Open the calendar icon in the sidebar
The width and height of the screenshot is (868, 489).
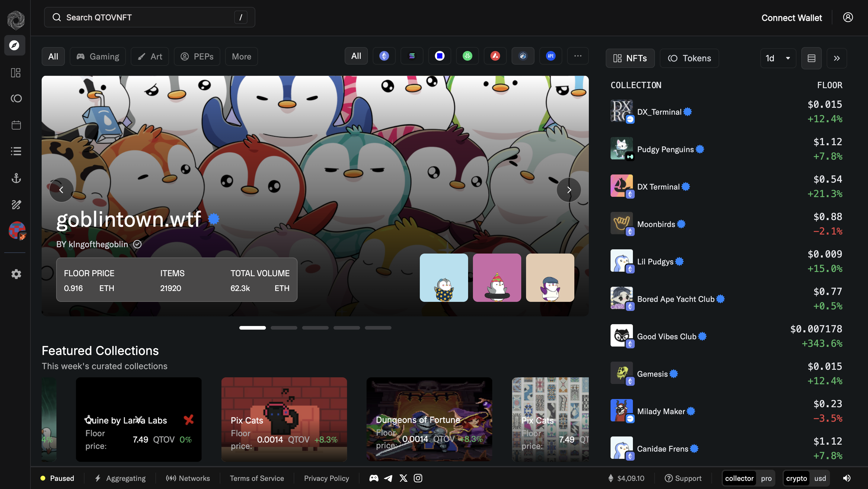16,125
